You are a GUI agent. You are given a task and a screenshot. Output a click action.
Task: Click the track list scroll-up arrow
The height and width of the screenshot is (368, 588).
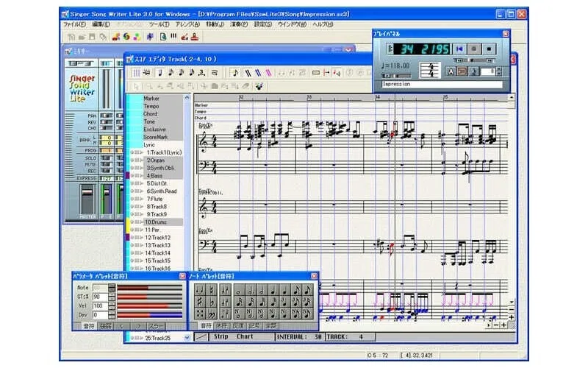187,98
